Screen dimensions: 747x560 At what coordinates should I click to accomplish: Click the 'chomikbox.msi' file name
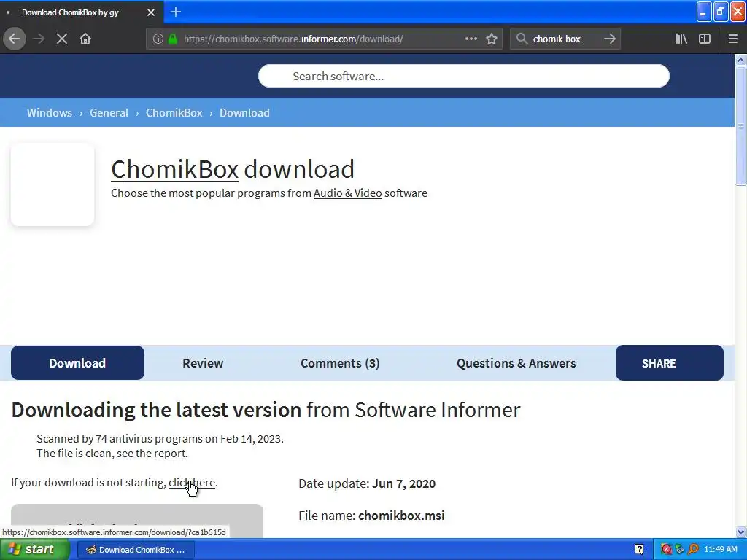pyautogui.click(x=401, y=516)
